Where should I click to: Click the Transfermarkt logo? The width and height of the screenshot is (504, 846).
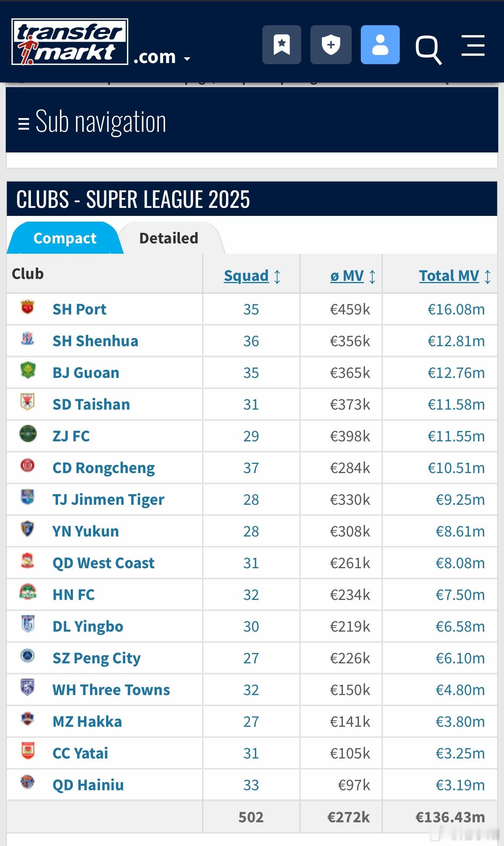[70, 42]
